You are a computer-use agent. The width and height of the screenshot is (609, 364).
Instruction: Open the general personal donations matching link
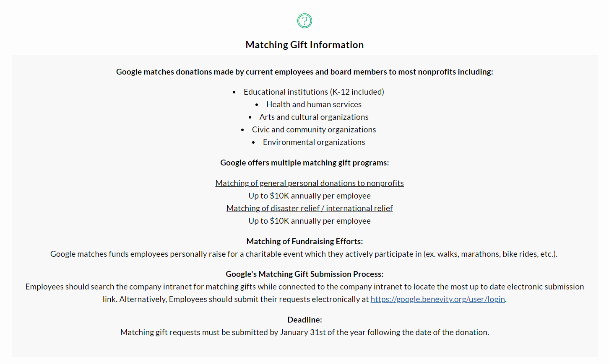309,183
